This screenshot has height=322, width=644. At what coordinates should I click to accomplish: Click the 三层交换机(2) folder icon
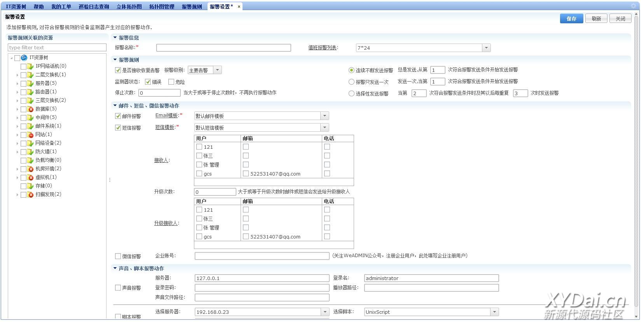(x=30, y=100)
